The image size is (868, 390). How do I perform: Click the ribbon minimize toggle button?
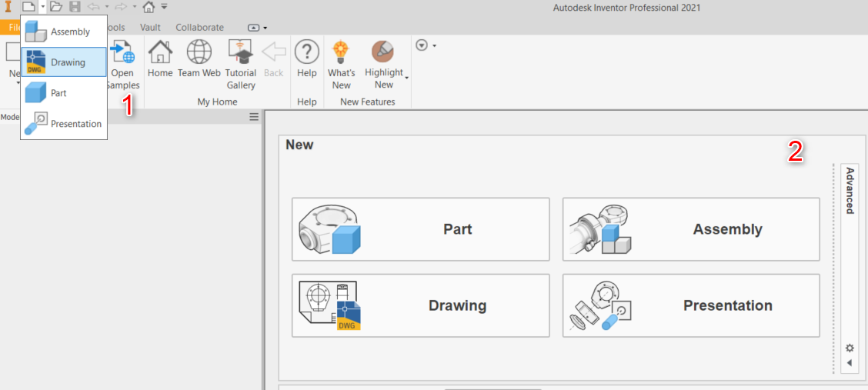(x=253, y=28)
